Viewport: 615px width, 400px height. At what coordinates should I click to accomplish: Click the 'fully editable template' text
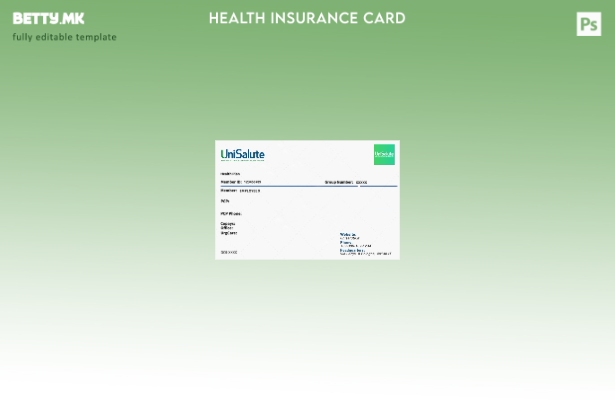64,37
